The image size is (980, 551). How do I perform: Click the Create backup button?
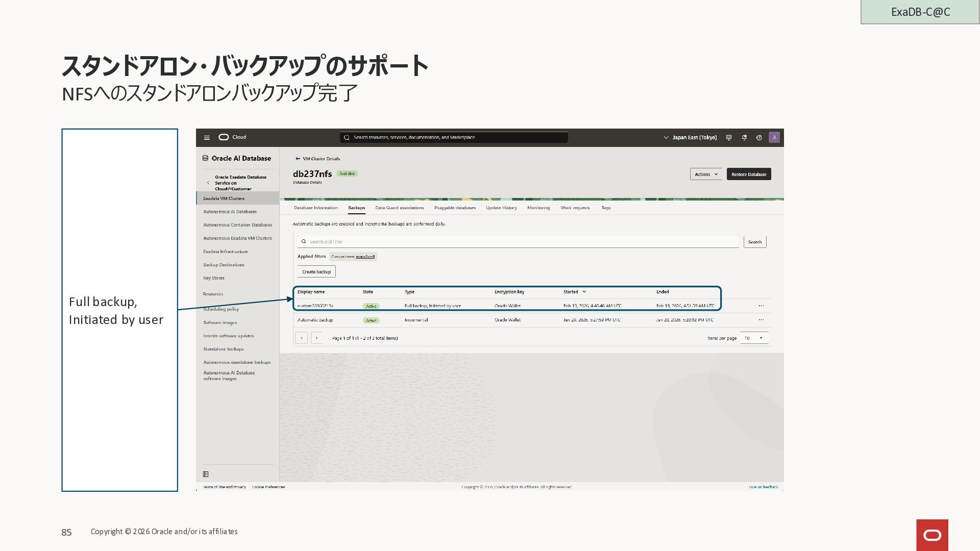316,272
